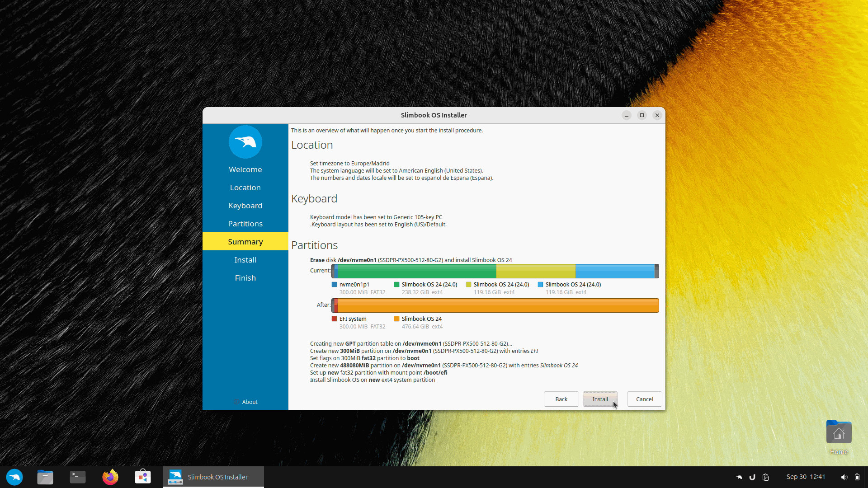This screenshot has width=868, height=488.
Task: Click the clipboard icon in system tray
Action: coord(766,477)
